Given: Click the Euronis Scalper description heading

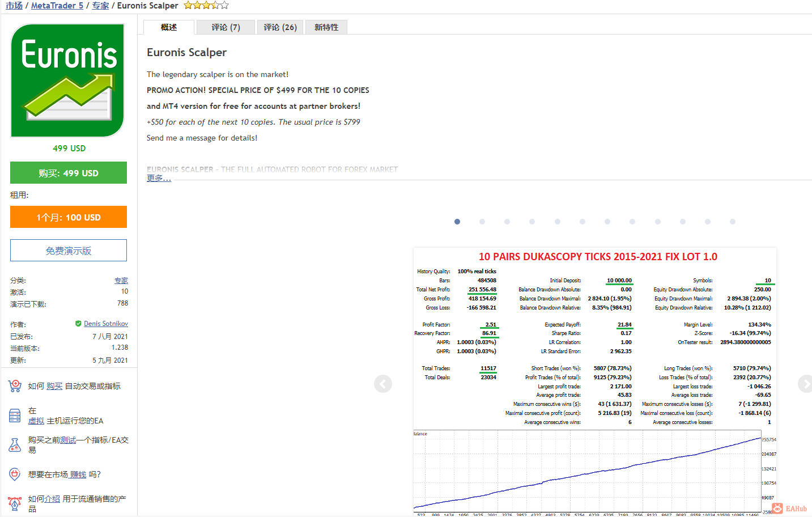Looking at the screenshot, I should click(x=186, y=52).
